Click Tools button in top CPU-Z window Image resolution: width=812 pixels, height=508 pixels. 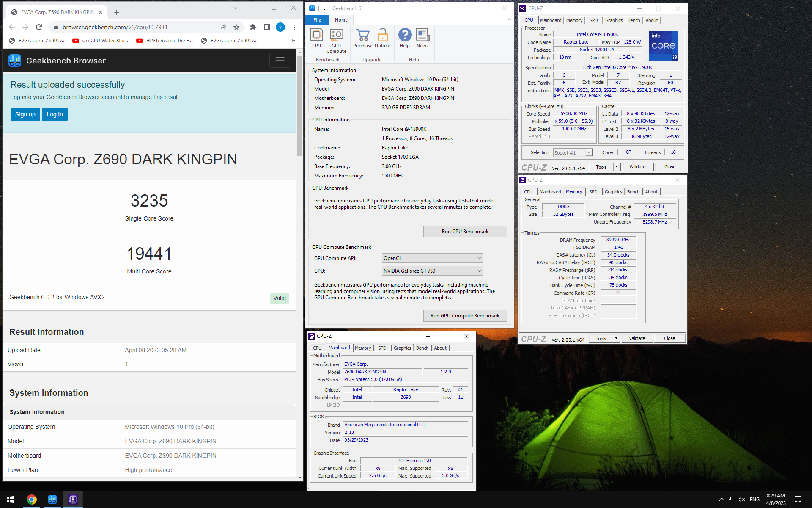tap(601, 167)
